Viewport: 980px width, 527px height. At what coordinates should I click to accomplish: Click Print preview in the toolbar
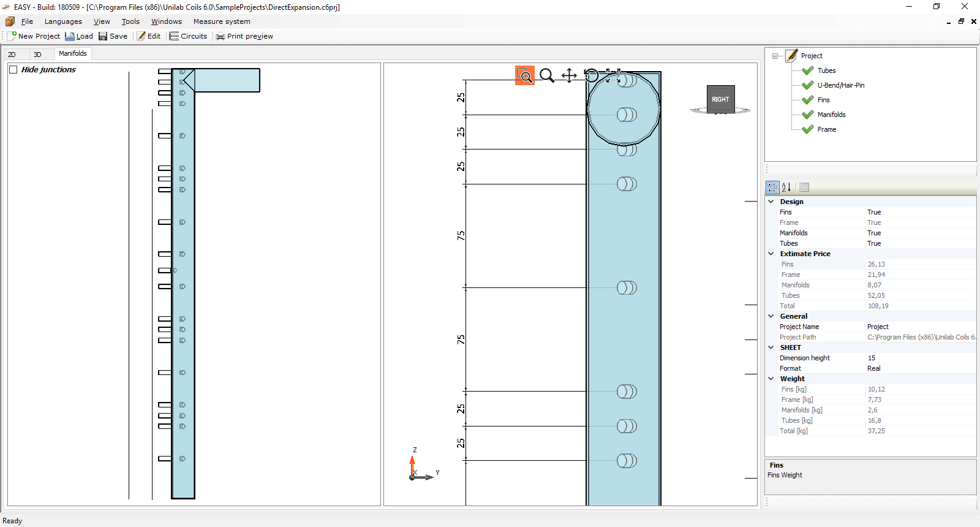pos(244,36)
